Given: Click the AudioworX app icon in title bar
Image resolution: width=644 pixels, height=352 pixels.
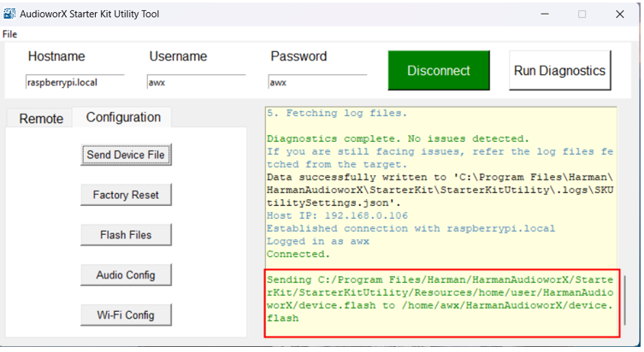Looking at the screenshot, I should click(x=9, y=14).
